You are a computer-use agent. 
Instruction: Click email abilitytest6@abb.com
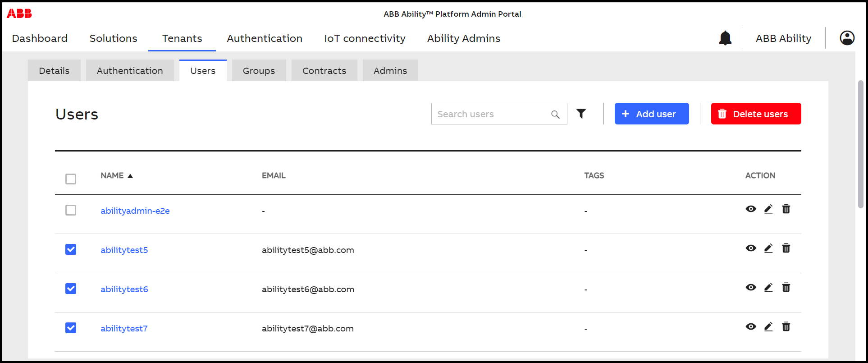tap(308, 289)
